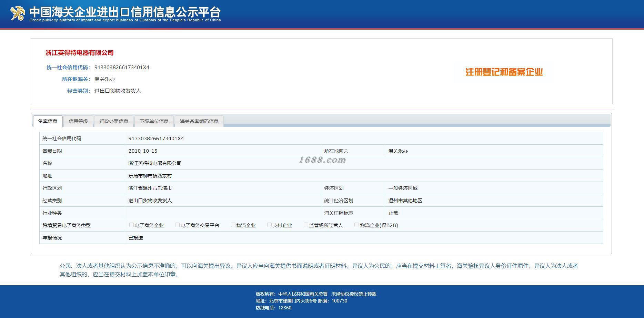The image size is (644, 318).
Task: Click the 地址 row label
Action: point(47,176)
